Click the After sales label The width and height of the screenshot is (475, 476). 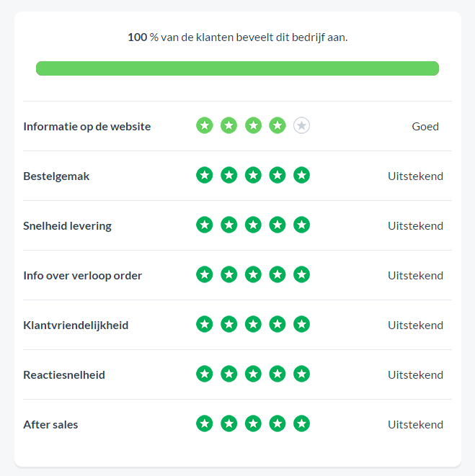click(x=50, y=425)
